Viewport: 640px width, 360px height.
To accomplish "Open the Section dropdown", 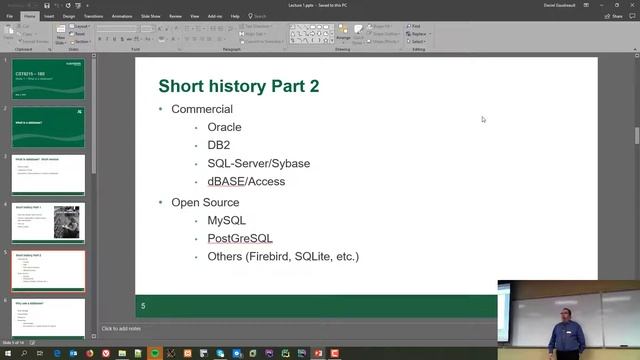I will point(80,42).
